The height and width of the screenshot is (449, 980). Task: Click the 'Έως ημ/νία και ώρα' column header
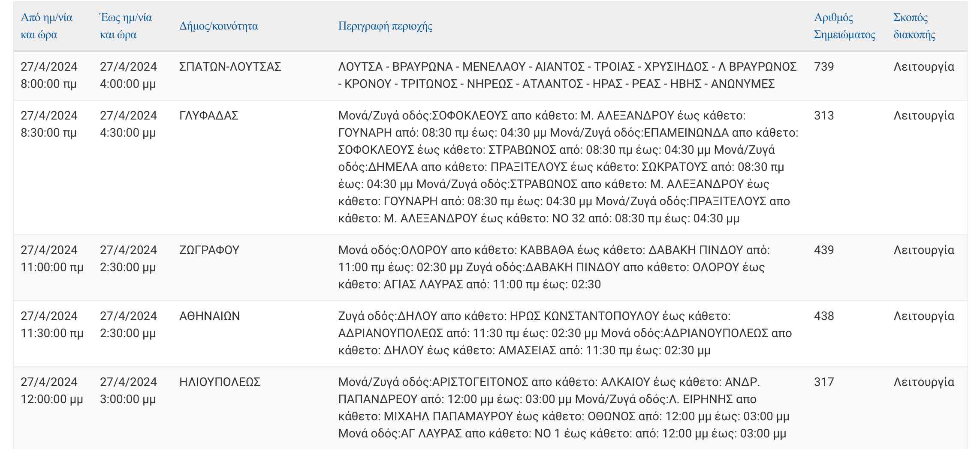[126, 26]
